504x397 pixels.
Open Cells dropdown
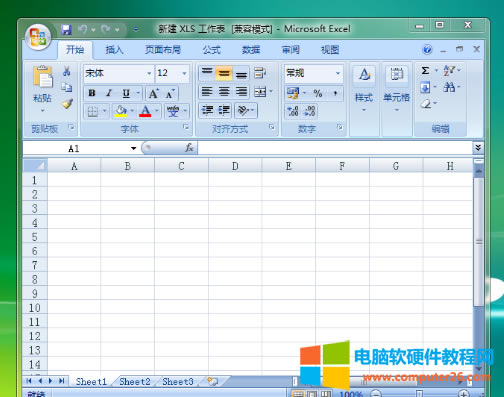pyautogui.click(x=397, y=88)
